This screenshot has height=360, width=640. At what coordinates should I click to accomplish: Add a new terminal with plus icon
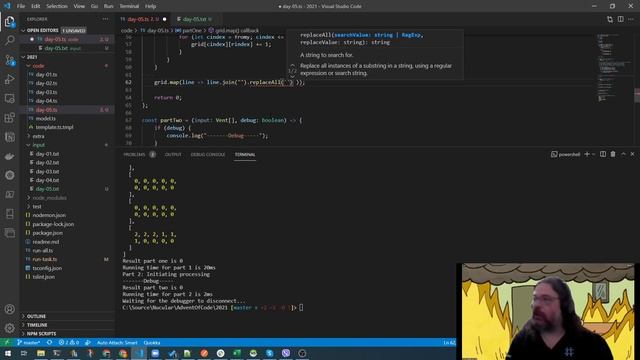(x=587, y=154)
